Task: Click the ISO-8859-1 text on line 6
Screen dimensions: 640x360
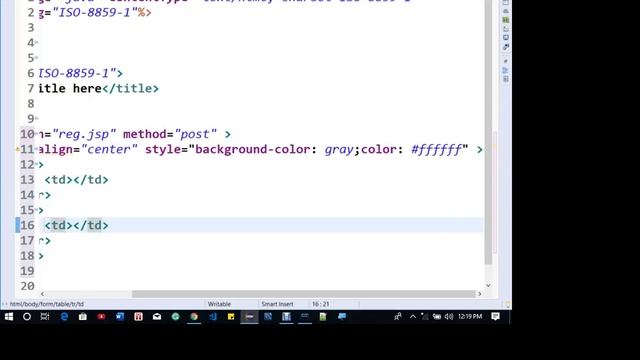Action: 73,73
